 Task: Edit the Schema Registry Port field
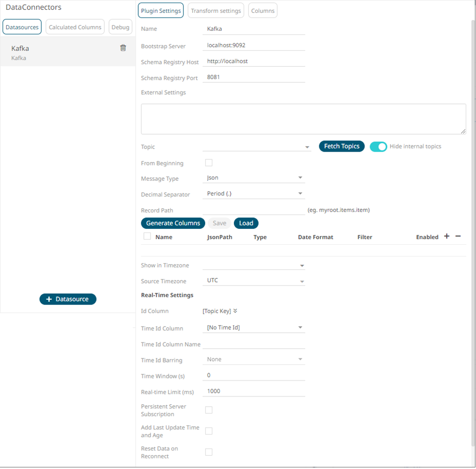254,78
